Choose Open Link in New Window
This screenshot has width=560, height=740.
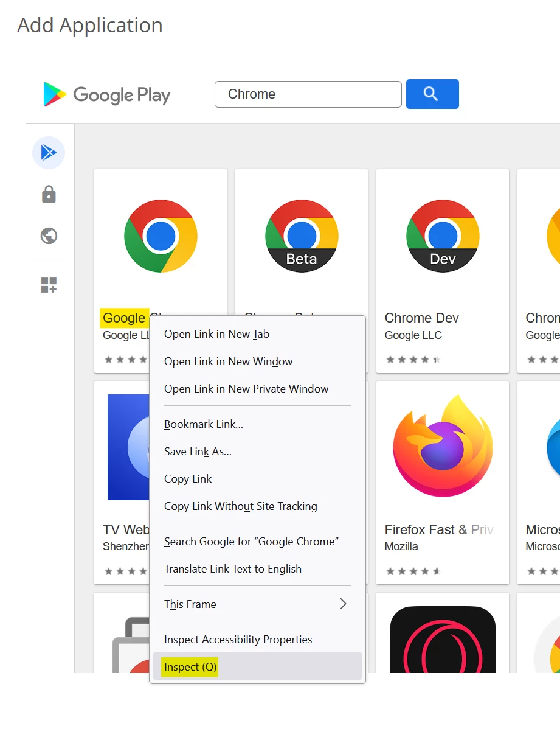(x=257, y=361)
